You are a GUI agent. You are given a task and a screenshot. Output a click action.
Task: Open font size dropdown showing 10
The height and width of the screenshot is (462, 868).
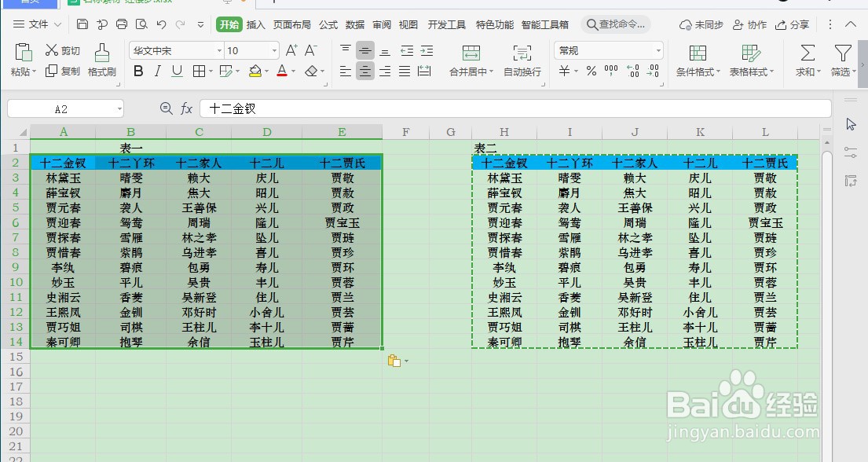pyautogui.click(x=274, y=51)
